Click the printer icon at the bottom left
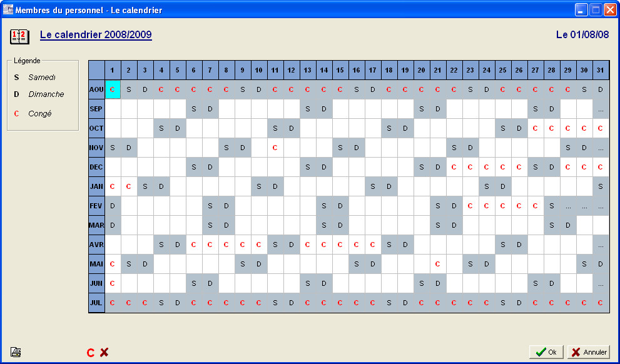 click(16, 351)
